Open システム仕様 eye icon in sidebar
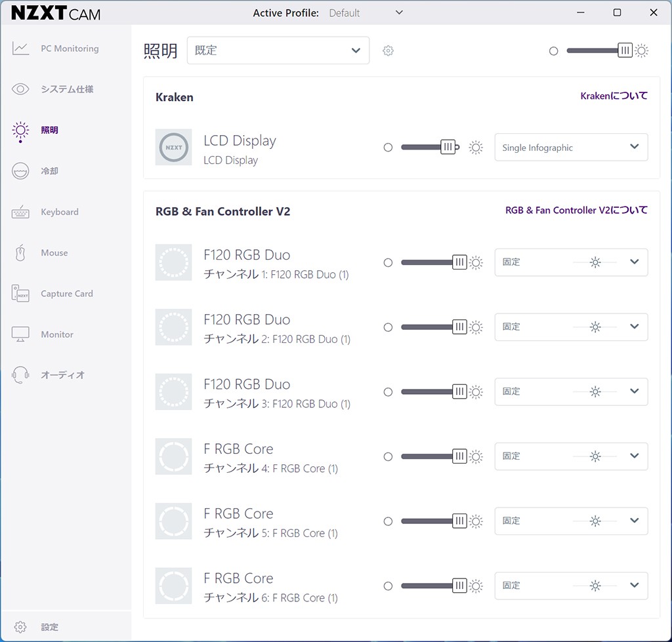 pos(20,89)
